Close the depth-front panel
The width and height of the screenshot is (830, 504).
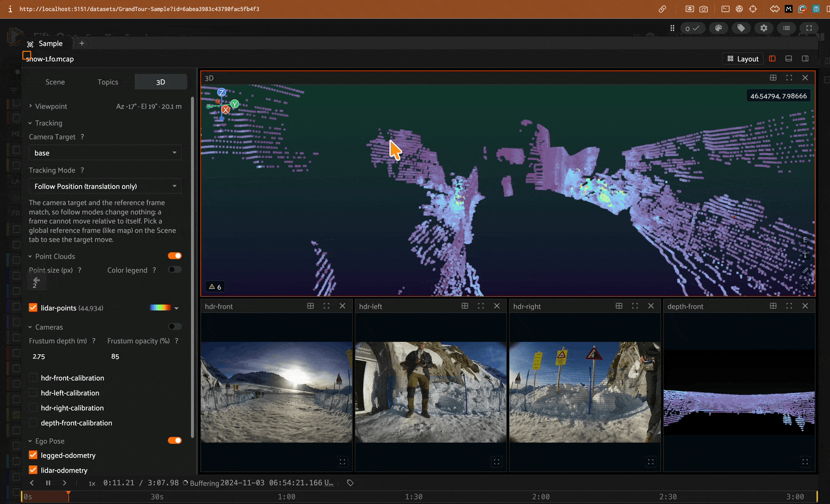pyautogui.click(x=805, y=306)
